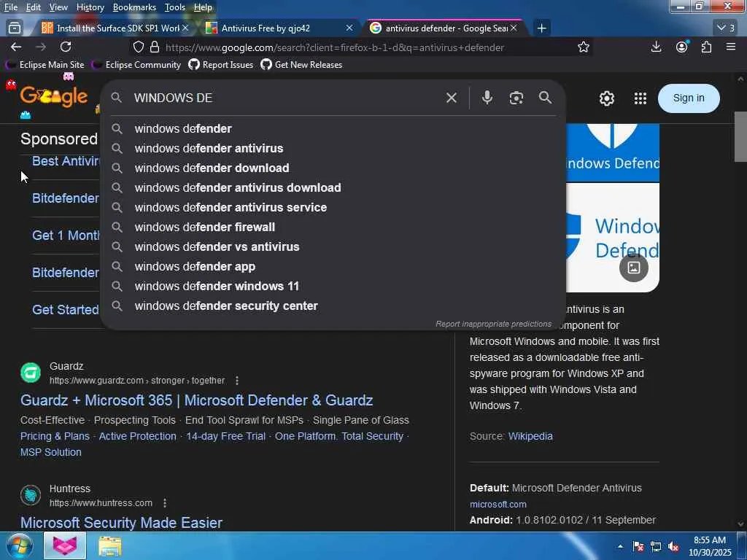This screenshot has height=560, width=747.
Task: Open Eclipse Community bookmark
Action: [136, 65]
